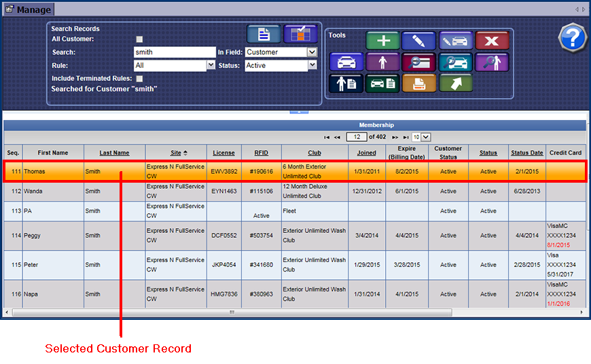Image resolution: width=591 pixels, height=364 pixels.
Task: Sort the table by Club column header
Action: pos(315,153)
